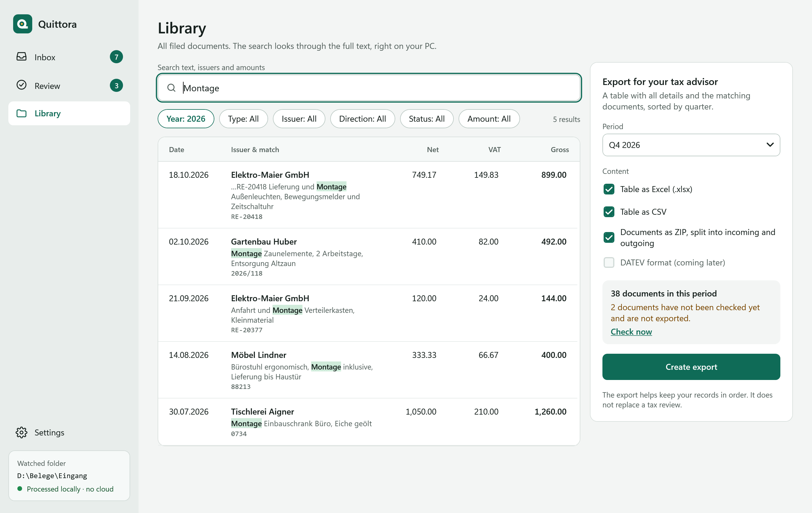Toggle Documents as ZIP checkbox
The image size is (812, 513).
[609, 237]
